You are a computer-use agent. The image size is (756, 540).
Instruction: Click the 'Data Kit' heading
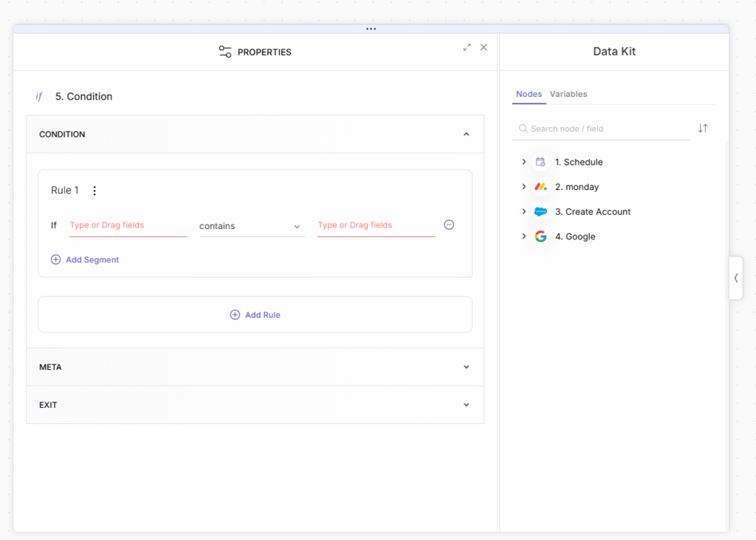[614, 52]
